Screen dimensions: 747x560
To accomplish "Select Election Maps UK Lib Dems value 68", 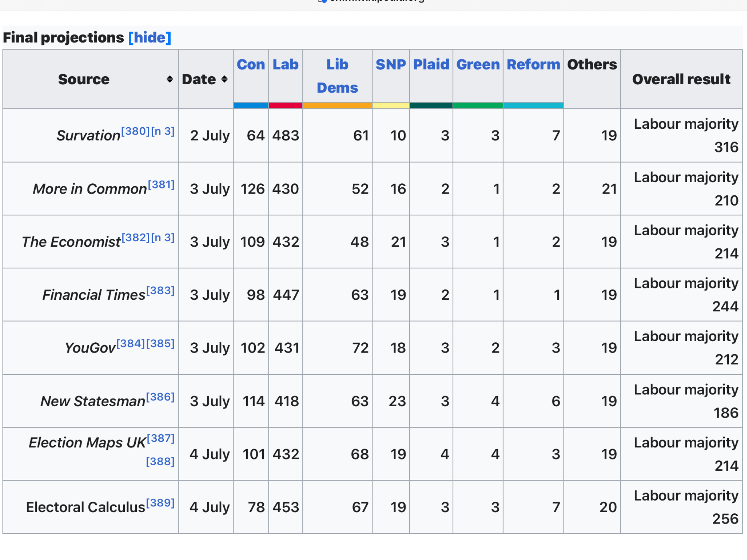I will [x=360, y=454].
